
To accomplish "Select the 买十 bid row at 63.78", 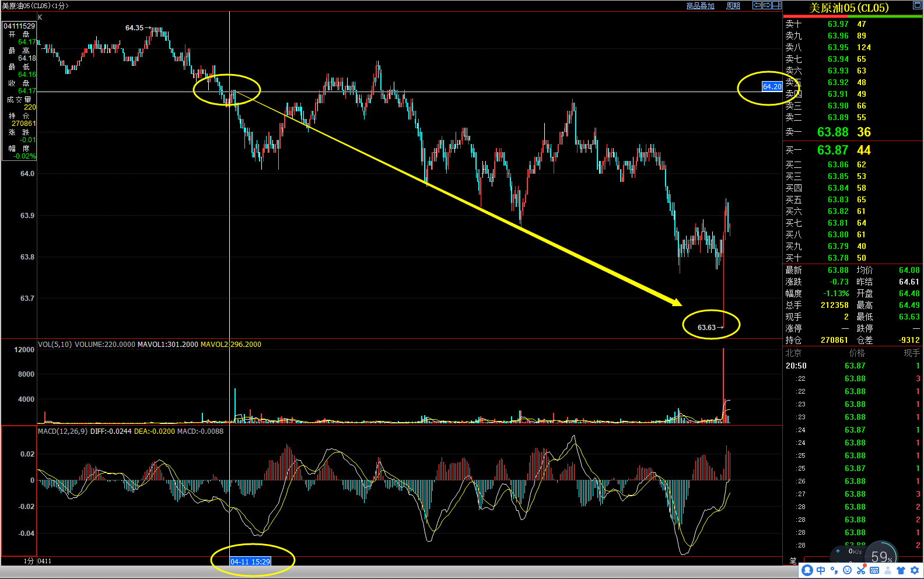I will (x=852, y=258).
